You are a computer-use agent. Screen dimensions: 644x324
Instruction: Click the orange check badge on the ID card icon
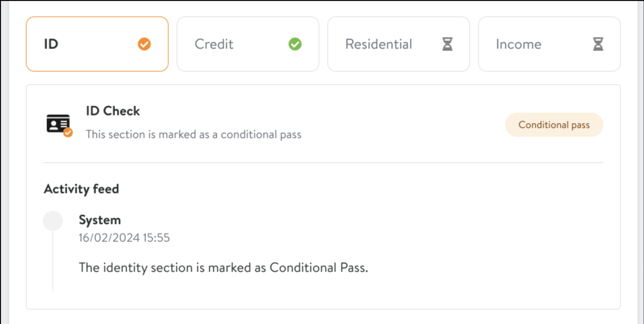point(68,133)
